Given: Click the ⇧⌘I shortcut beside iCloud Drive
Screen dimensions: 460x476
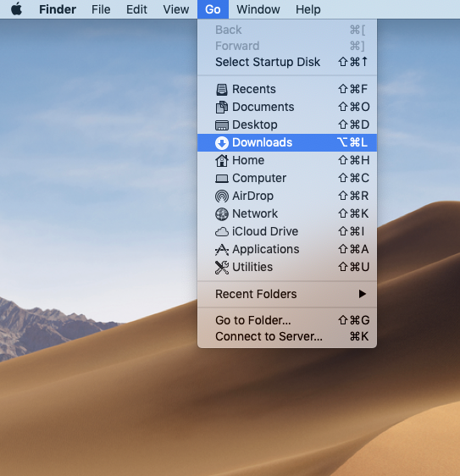Looking at the screenshot, I should tap(352, 231).
